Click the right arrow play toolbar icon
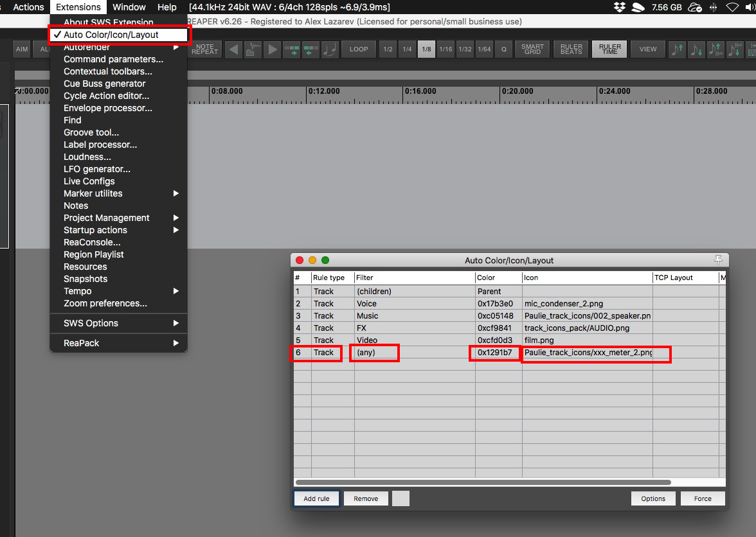The image size is (756, 537). (x=273, y=49)
